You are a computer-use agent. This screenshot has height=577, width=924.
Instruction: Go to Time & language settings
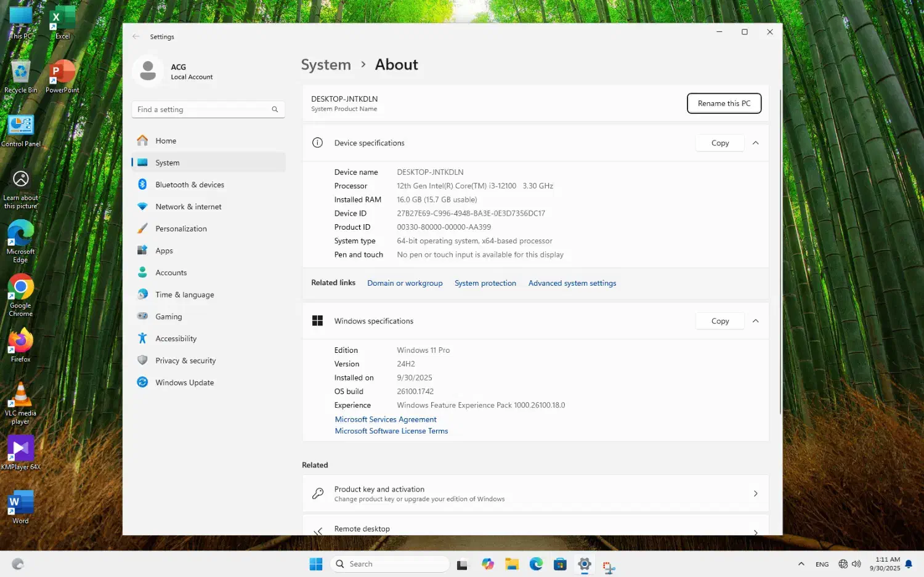pyautogui.click(x=184, y=294)
